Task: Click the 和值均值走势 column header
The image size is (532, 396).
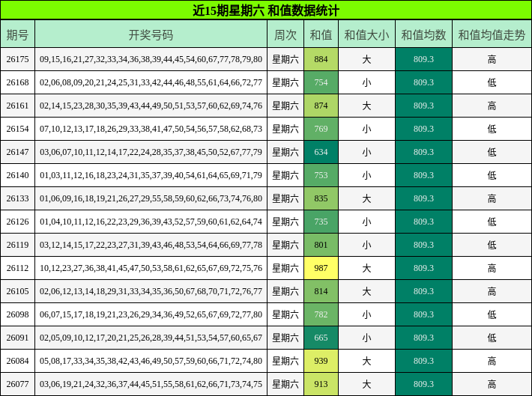Action: (x=492, y=34)
